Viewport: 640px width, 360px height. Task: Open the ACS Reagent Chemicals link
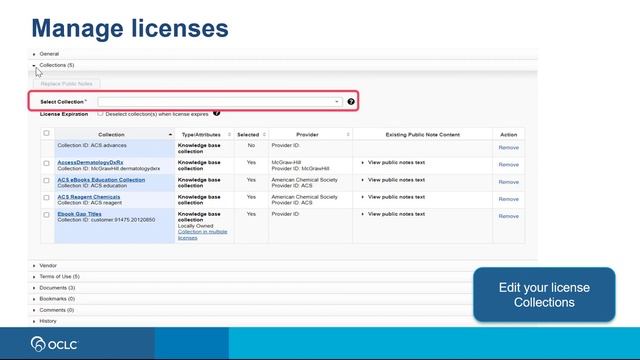[89, 197]
